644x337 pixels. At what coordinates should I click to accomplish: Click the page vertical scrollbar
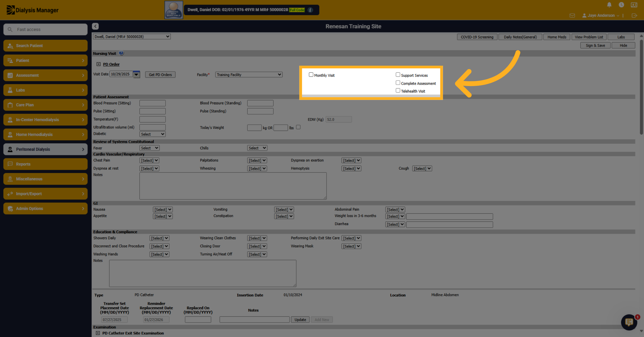point(641,87)
